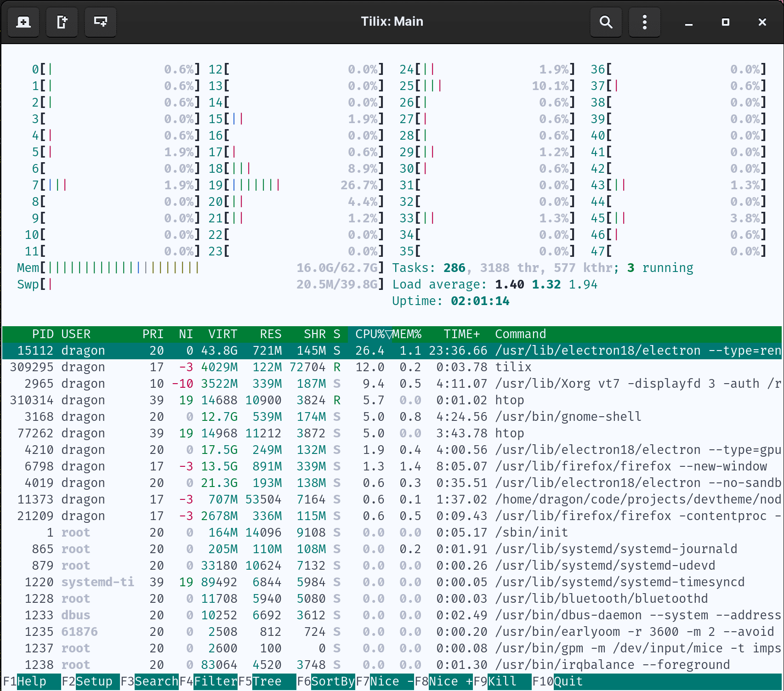Image resolution: width=784 pixels, height=691 pixels.
Task: Select the dbus-daemon process row
Action: [x=392, y=615]
